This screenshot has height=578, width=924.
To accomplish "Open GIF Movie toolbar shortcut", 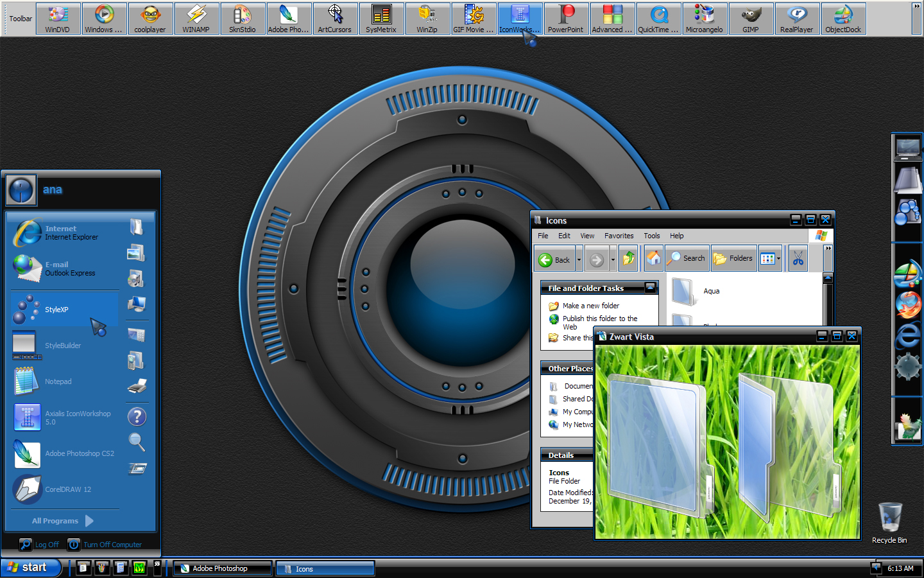I will tap(474, 19).
